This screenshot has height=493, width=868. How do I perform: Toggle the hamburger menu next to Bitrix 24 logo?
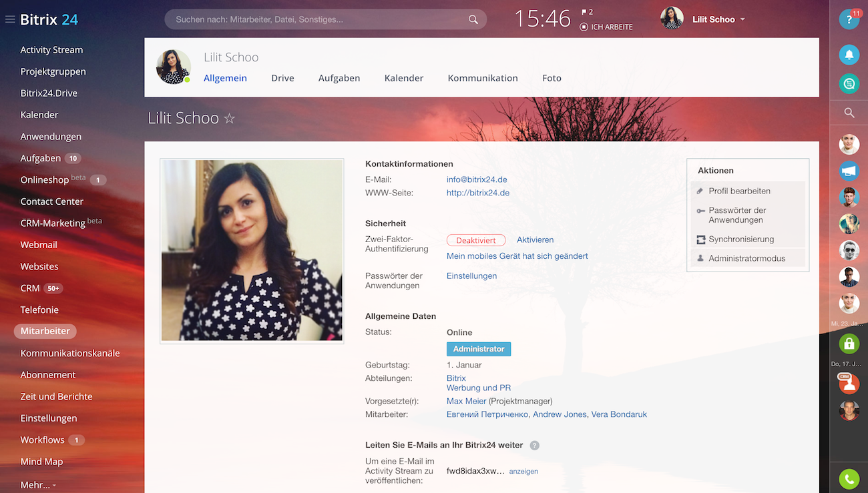pyautogui.click(x=10, y=19)
